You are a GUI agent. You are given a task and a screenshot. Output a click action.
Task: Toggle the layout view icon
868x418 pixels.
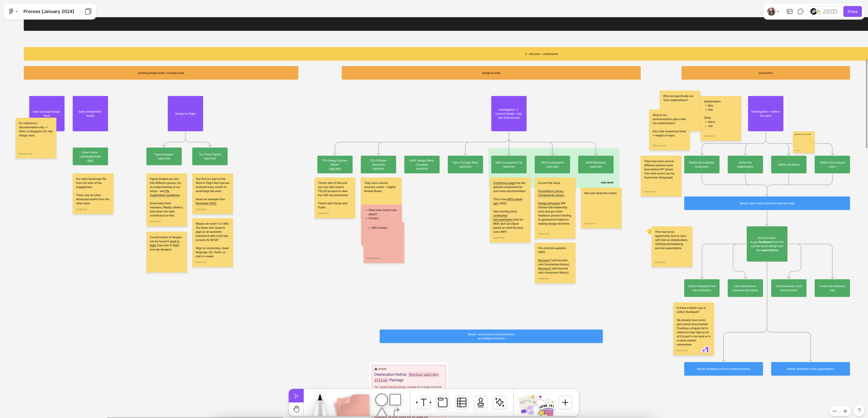pyautogui.click(x=790, y=11)
